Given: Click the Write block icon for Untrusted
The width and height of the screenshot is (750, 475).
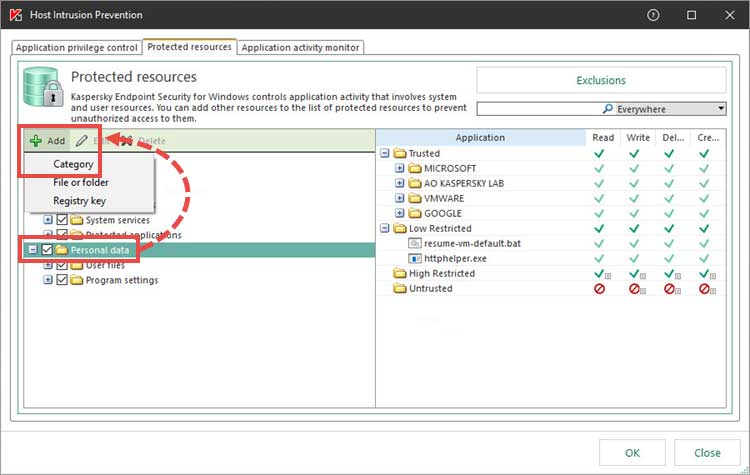Looking at the screenshot, I should (634, 289).
